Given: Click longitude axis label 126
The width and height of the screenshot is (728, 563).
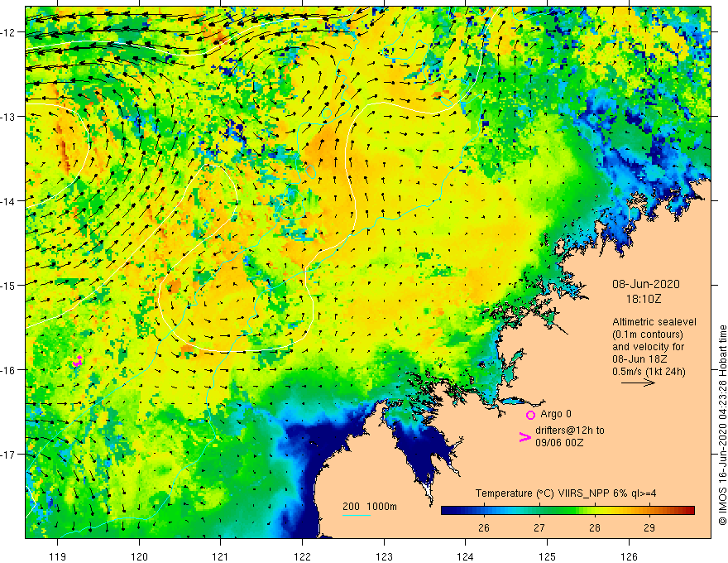Looking at the screenshot, I should pyautogui.click(x=629, y=556).
